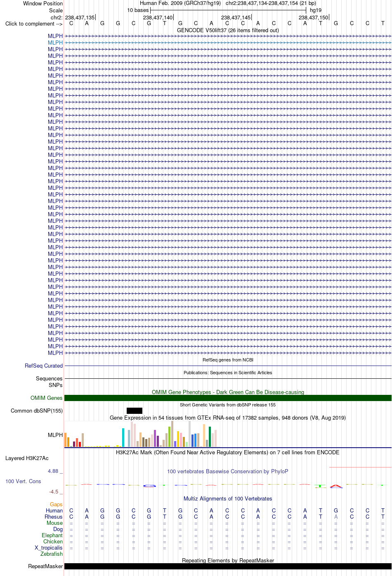The height and width of the screenshot is (576, 392).
Task: Select the light-blue highlighted MLPH transcript label
Action: pos(55,42)
